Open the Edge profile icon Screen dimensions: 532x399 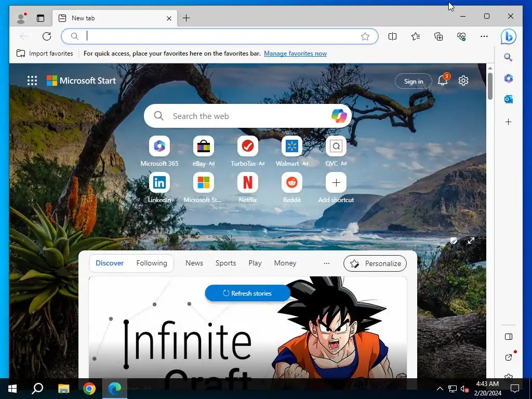click(21, 18)
